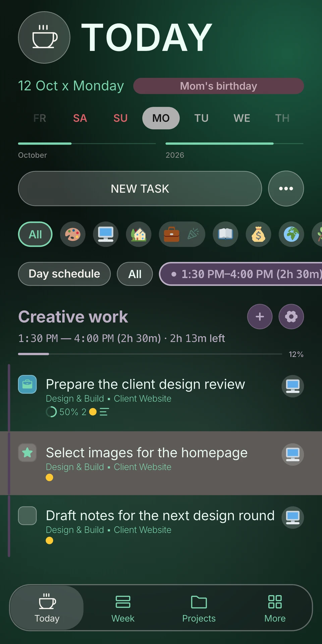The image size is (322, 644).
Task: Open the Creative work block heading
Action: click(x=73, y=317)
